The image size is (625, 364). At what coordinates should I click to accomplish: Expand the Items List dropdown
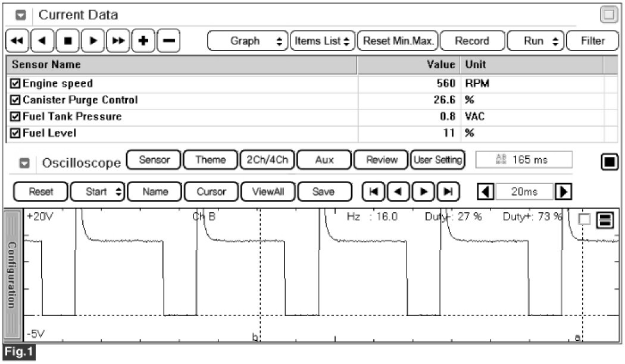point(323,41)
